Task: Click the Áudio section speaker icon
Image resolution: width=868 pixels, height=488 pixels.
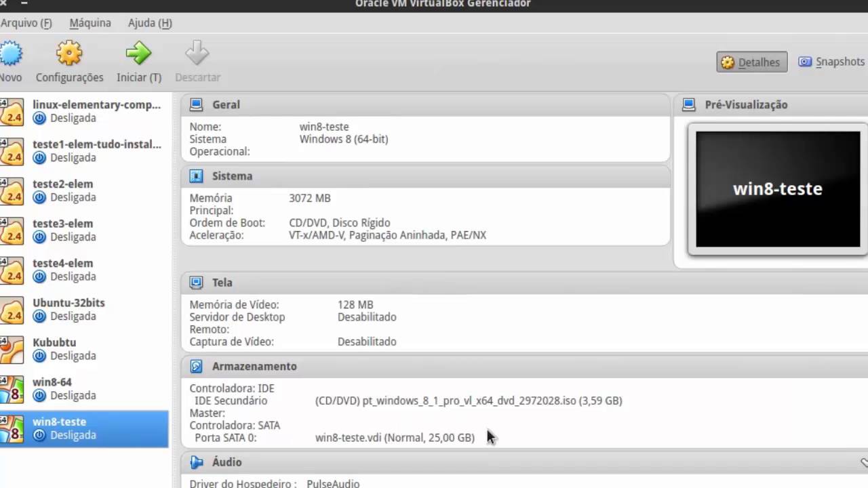Action: [x=196, y=462]
